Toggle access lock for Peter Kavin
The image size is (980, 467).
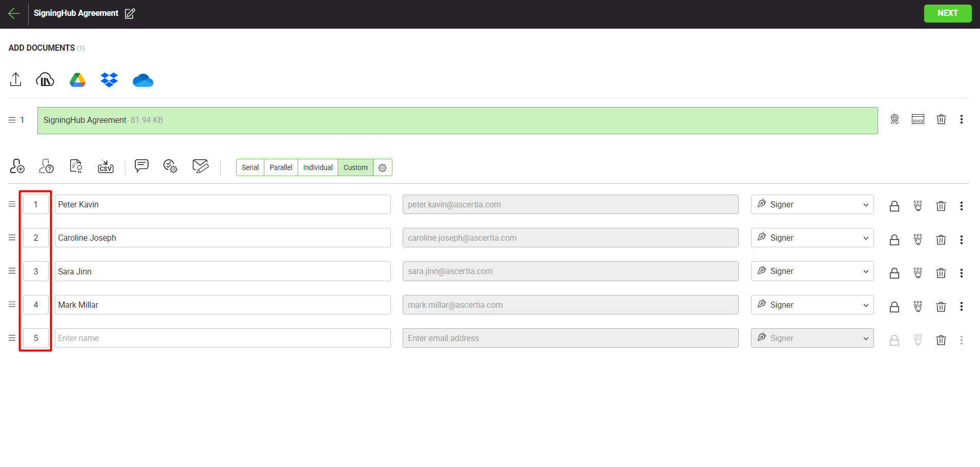(894, 206)
